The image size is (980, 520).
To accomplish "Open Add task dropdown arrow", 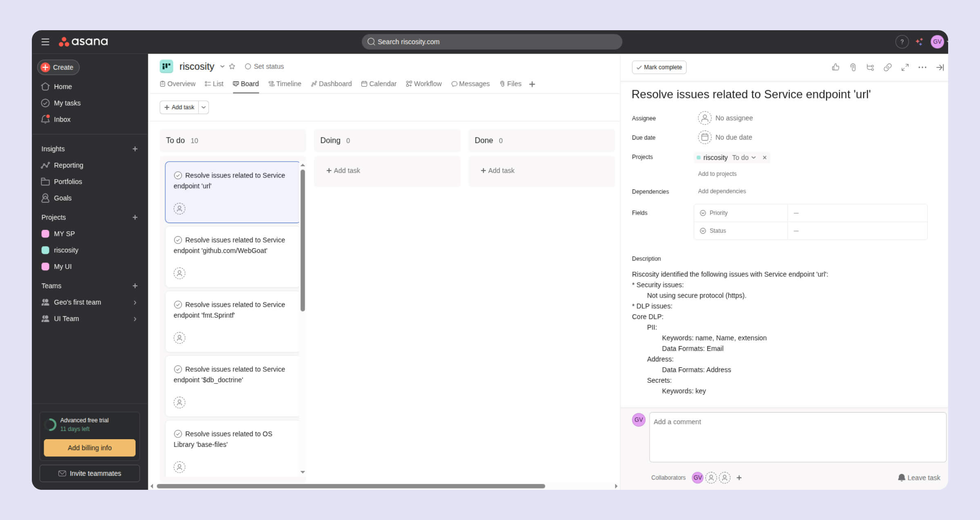I will click(203, 107).
